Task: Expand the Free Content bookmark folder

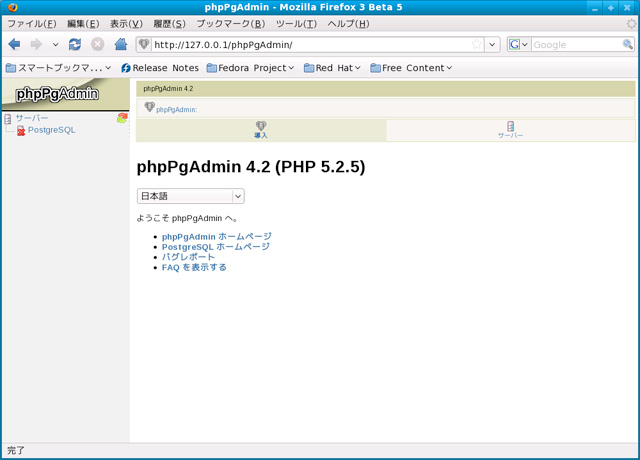Action: [411, 68]
